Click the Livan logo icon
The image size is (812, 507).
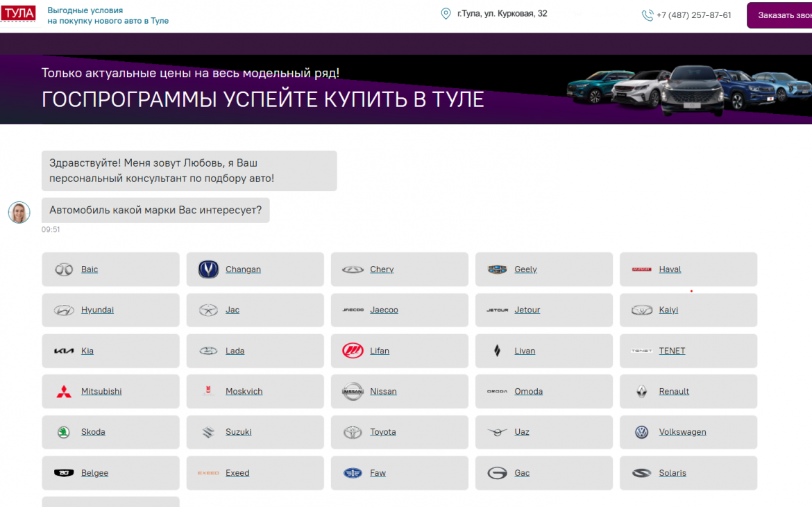[x=497, y=351]
